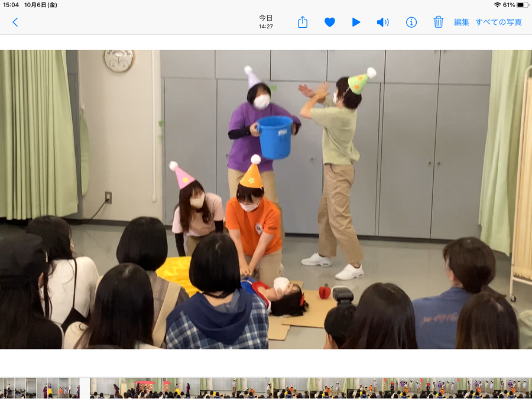This screenshot has height=399, width=532.
Task: Play the video with the play icon
Action: coord(356,22)
